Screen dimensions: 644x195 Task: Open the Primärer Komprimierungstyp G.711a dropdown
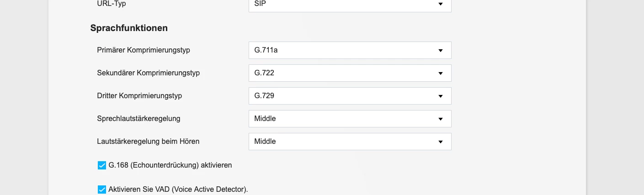350,50
